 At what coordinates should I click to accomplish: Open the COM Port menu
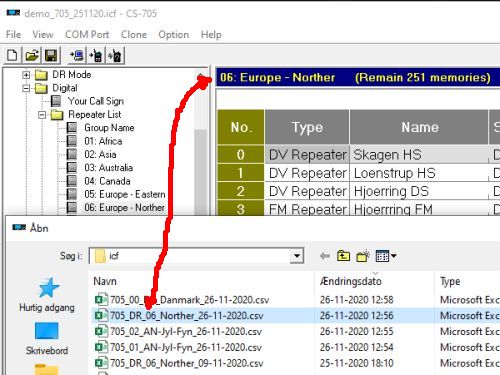(x=87, y=35)
